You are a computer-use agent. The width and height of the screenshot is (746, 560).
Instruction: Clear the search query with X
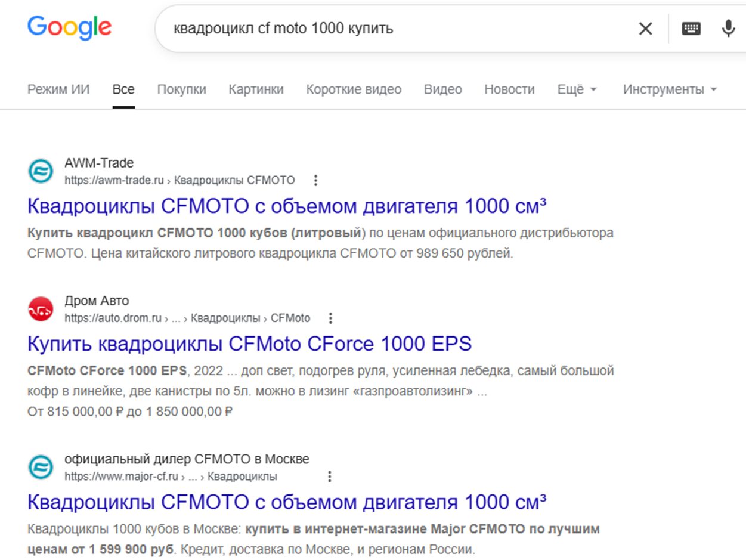coord(645,29)
